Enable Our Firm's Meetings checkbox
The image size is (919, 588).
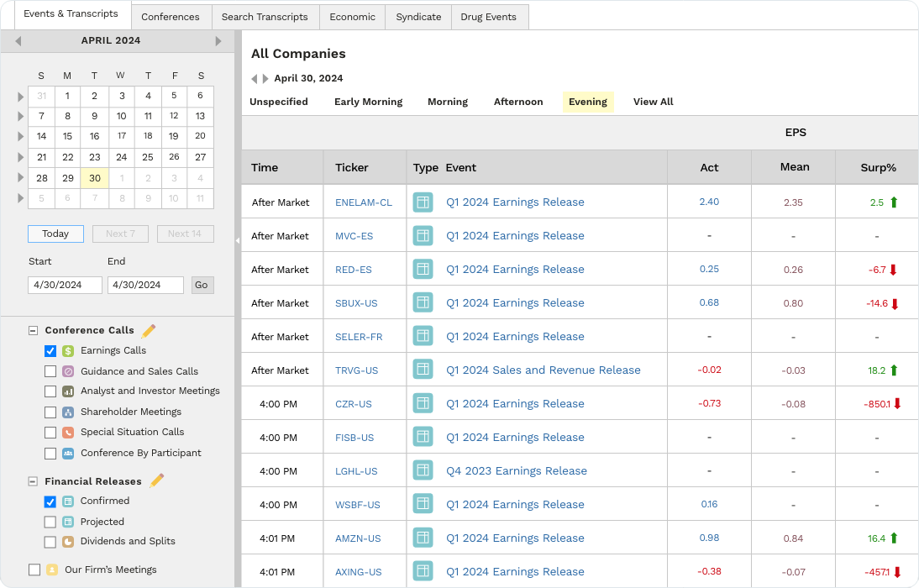point(34,570)
